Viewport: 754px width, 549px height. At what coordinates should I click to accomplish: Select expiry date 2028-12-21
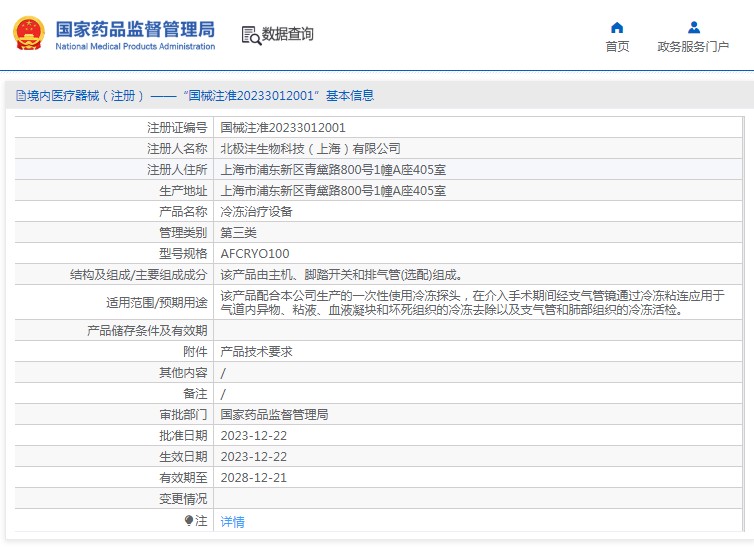tap(253, 477)
